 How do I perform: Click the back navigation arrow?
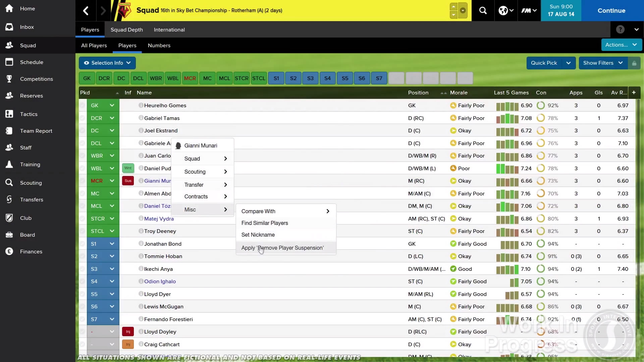[86, 11]
